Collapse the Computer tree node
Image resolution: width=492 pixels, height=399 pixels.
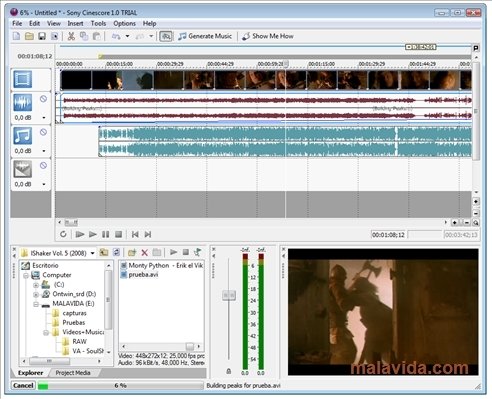[26, 275]
